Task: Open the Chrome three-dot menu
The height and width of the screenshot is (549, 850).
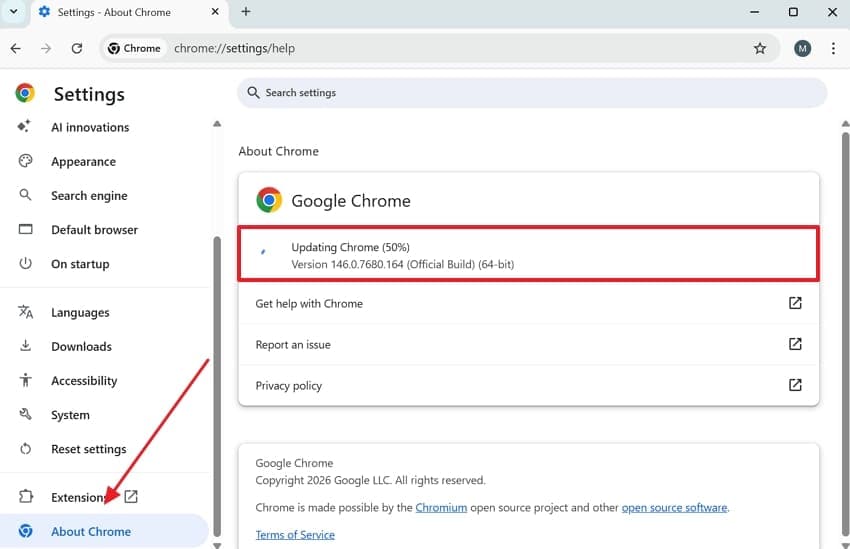Action: (833, 48)
